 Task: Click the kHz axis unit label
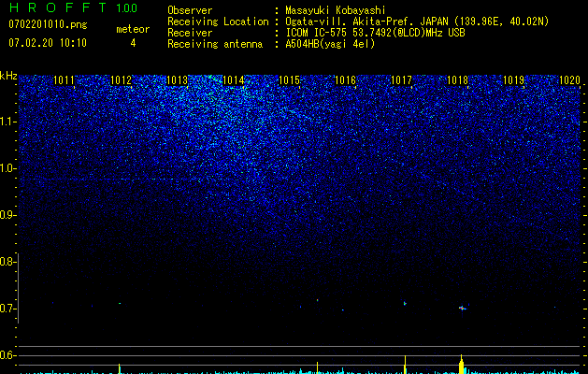tap(8, 76)
